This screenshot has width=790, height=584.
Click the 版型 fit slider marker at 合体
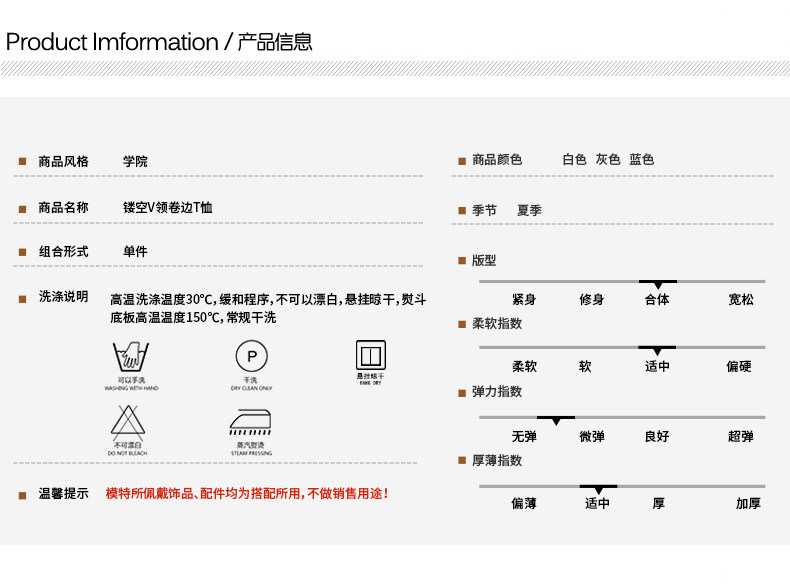click(x=657, y=284)
